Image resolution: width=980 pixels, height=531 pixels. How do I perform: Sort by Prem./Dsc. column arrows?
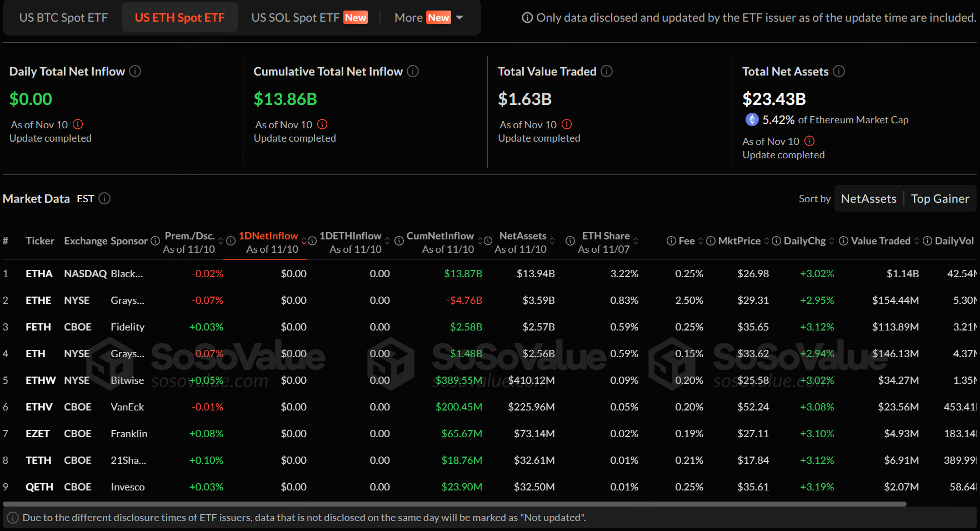pos(221,241)
